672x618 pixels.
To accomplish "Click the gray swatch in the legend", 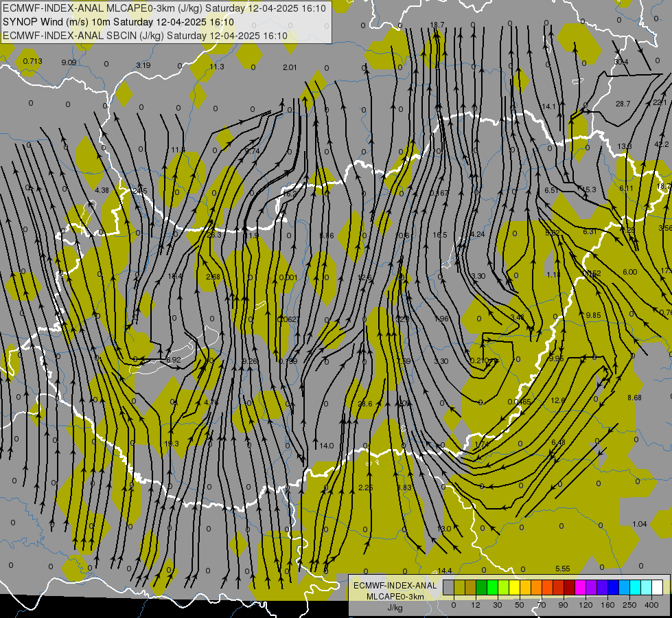I will (449, 588).
